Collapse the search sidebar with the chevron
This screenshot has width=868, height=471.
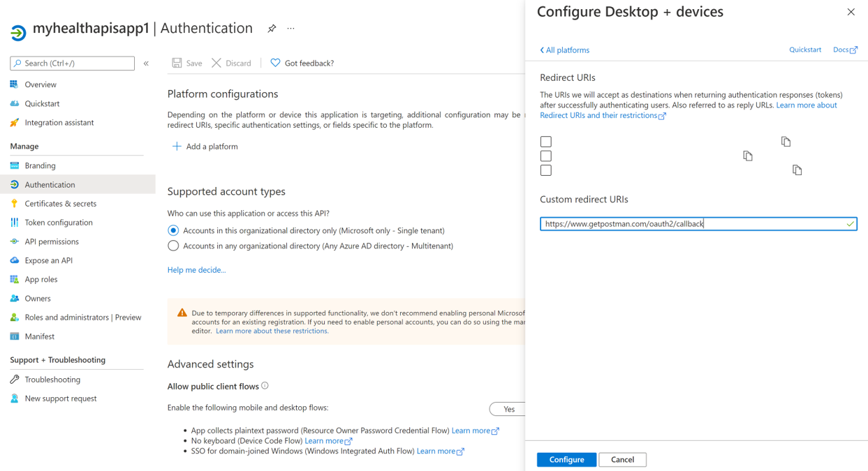tap(146, 63)
